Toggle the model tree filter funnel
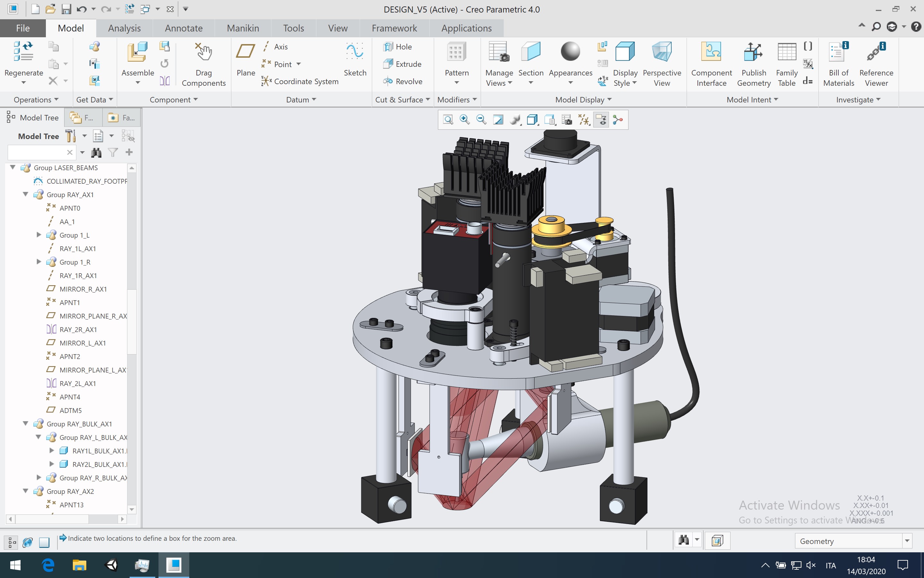The image size is (924, 578). [x=113, y=153]
